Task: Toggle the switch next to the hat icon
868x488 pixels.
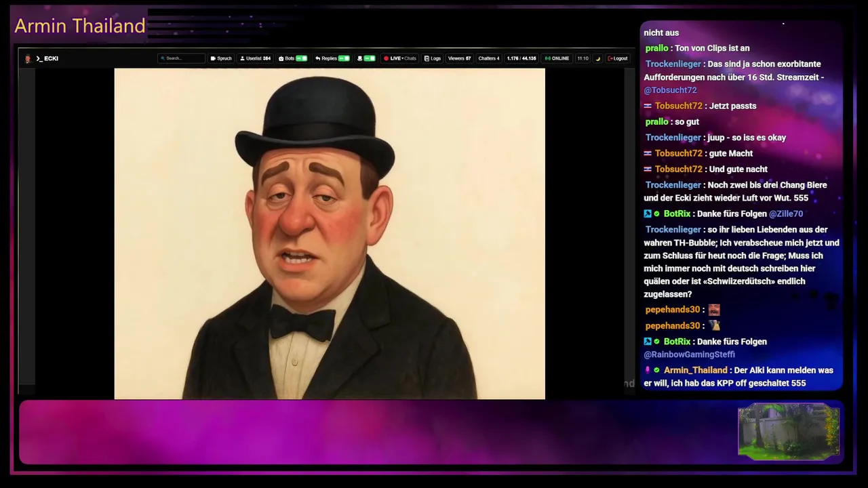Action: pos(370,58)
